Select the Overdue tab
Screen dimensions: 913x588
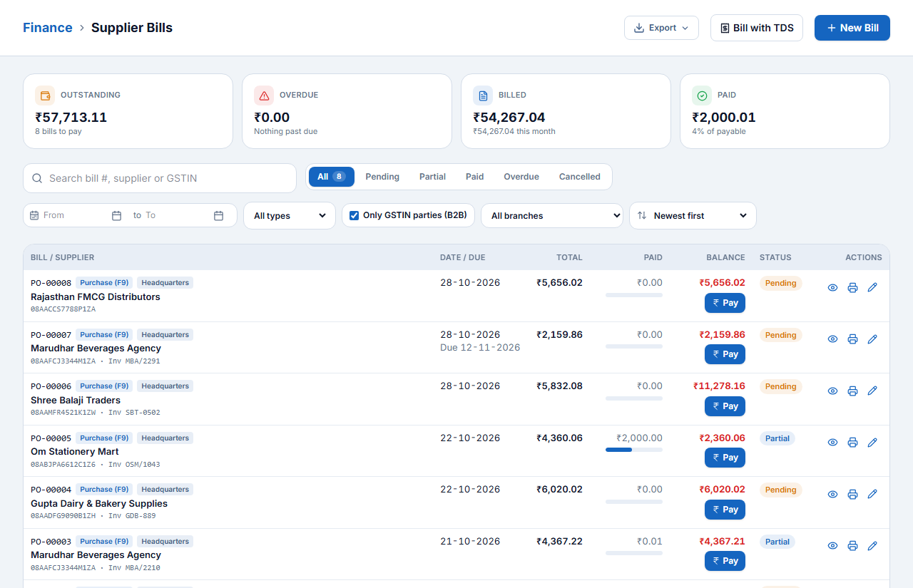521,177
